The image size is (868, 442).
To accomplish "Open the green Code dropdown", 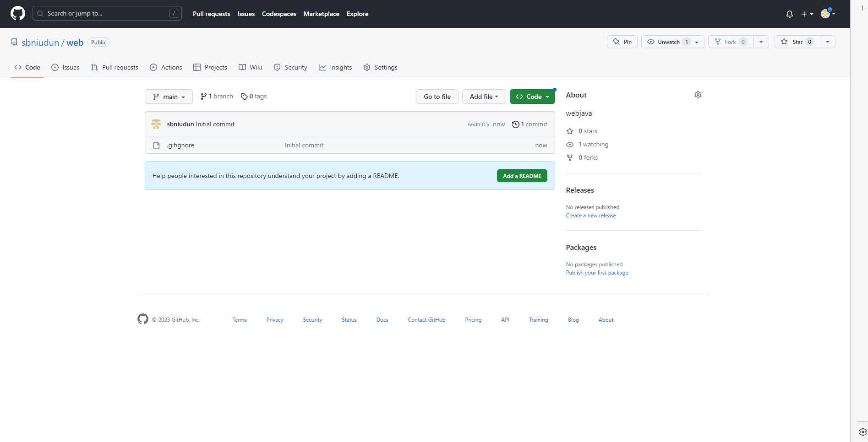I will coord(532,97).
